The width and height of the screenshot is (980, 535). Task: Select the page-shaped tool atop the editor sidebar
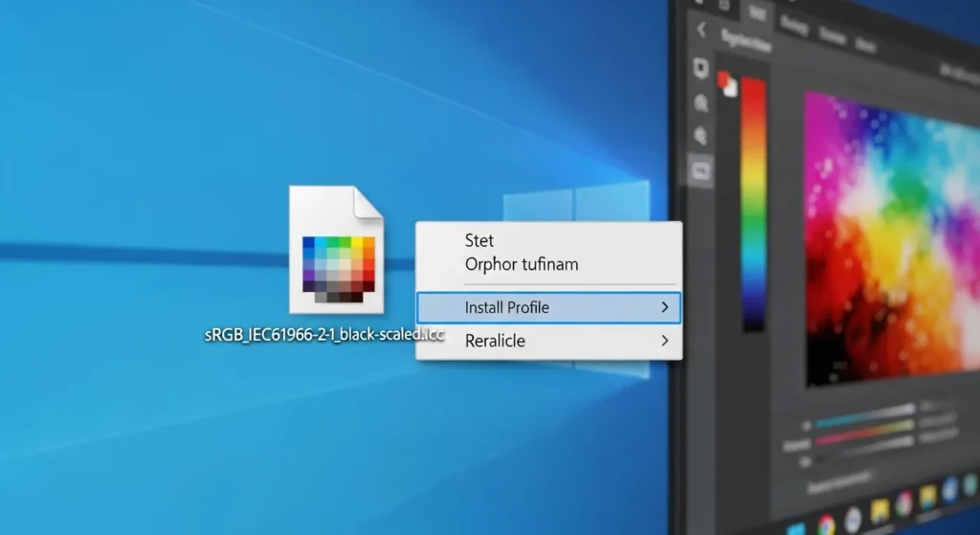701,68
